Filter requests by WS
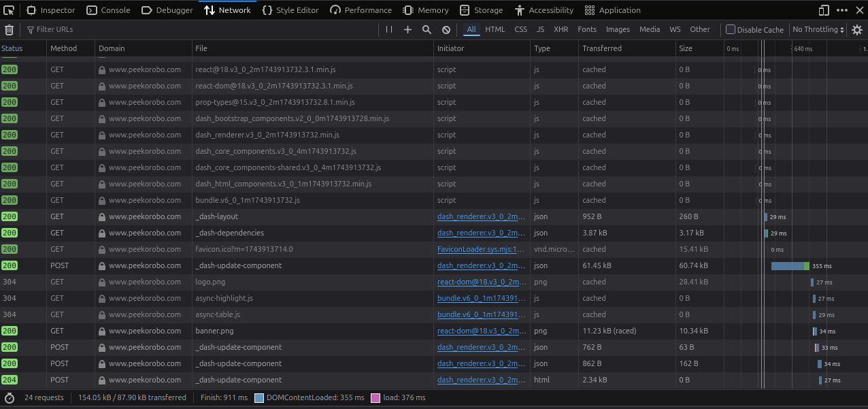Image resolution: width=868 pixels, height=409 pixels. tap(675, 29)
